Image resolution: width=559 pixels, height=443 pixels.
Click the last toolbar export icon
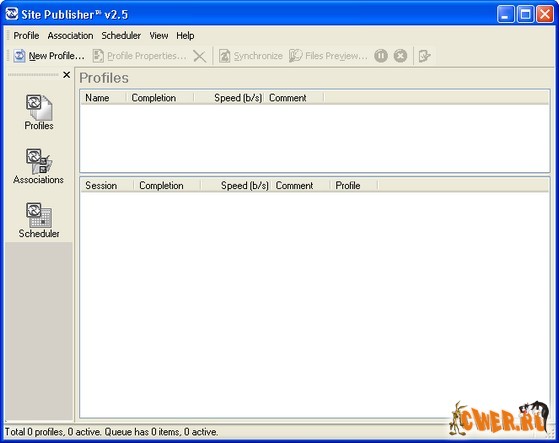pos(424,56)
